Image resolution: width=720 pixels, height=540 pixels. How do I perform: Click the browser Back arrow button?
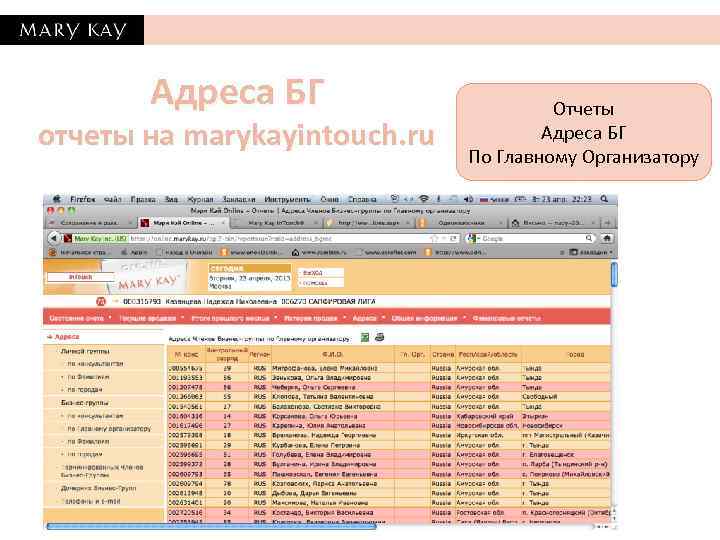tap(54, 238)
